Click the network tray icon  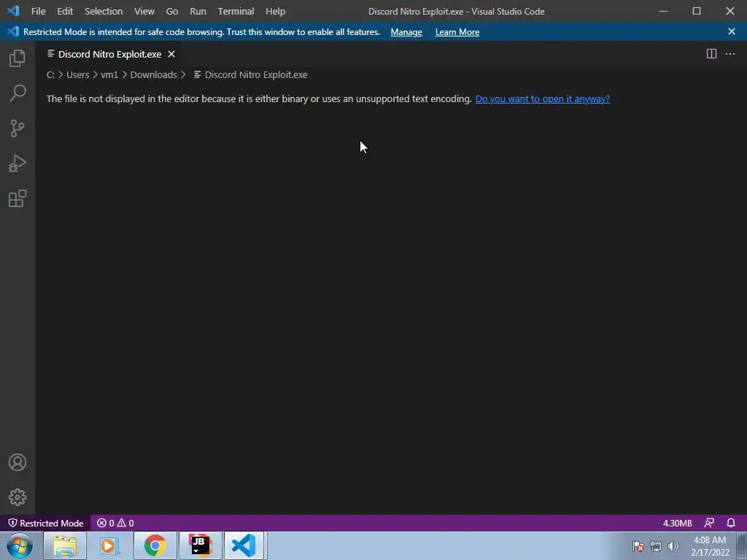(x=656, y=546)
